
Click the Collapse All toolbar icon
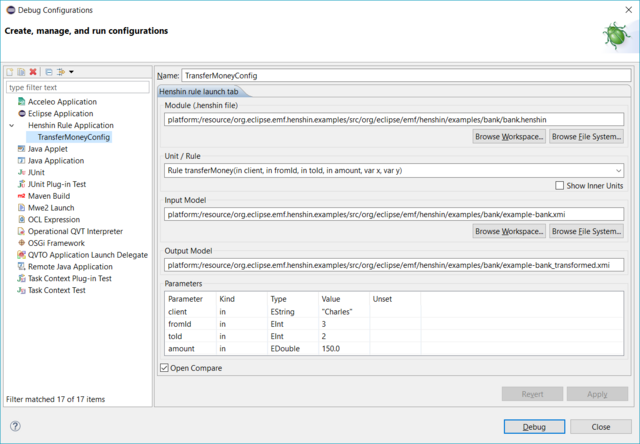coord(49,72)
